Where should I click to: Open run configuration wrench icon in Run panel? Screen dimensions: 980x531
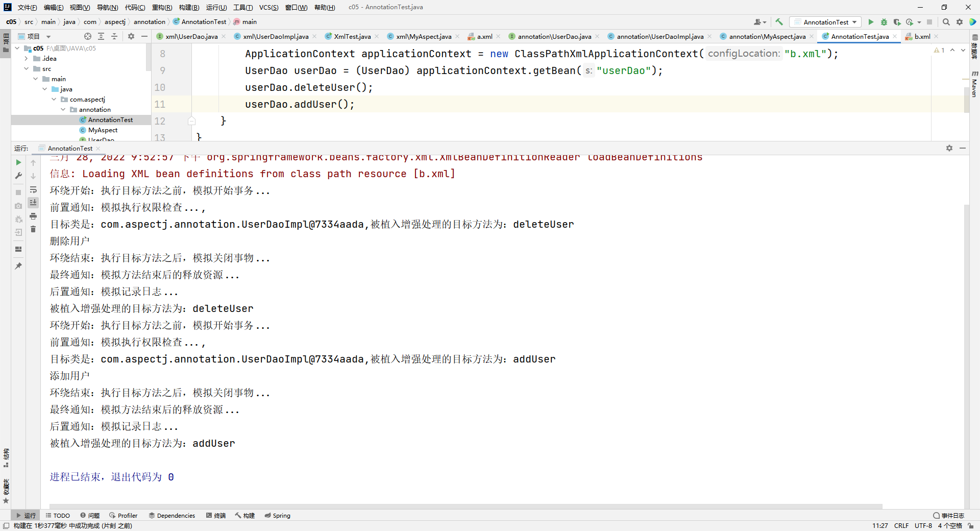tap(18, 176)
